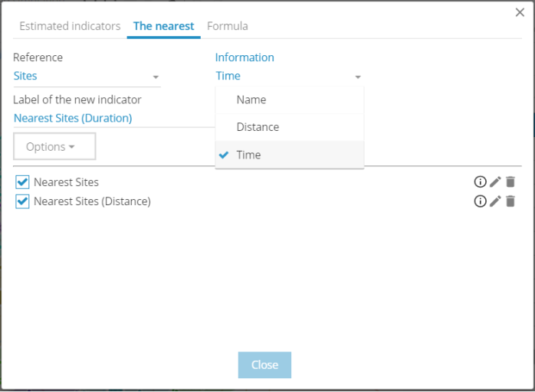Switch to the Estimated indicators tab

coord(70,26)
